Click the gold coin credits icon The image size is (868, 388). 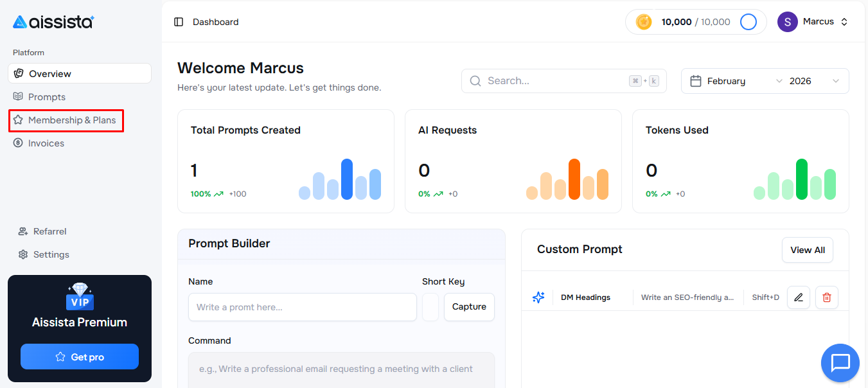(643, 22)
